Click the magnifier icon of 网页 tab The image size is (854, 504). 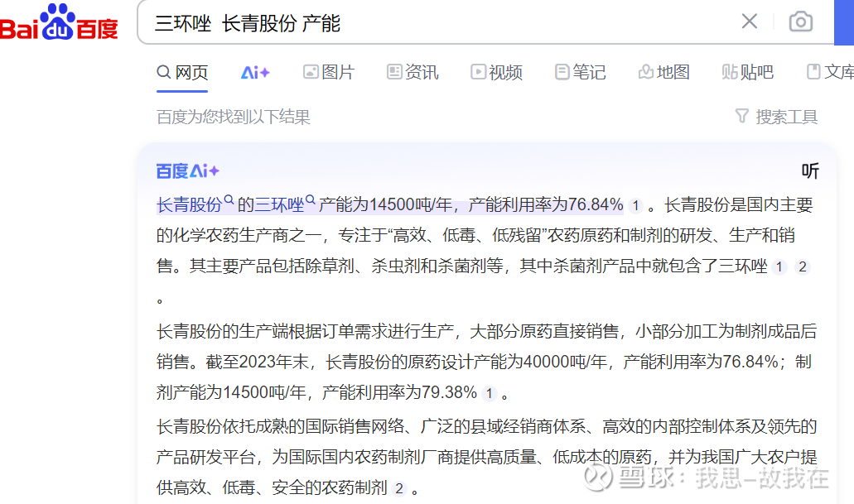pos(164,72)
